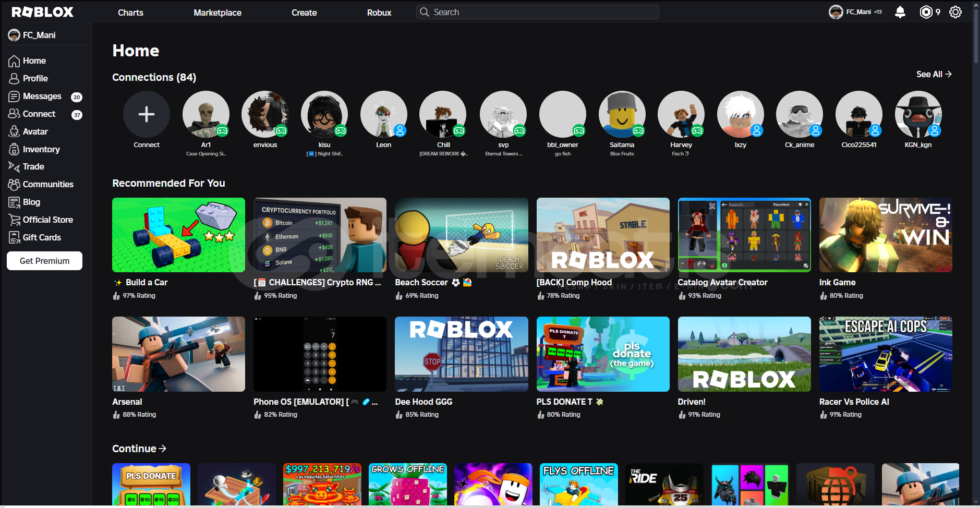
Task: Click the search magnifier icon
Action: (x=425, y=12)
